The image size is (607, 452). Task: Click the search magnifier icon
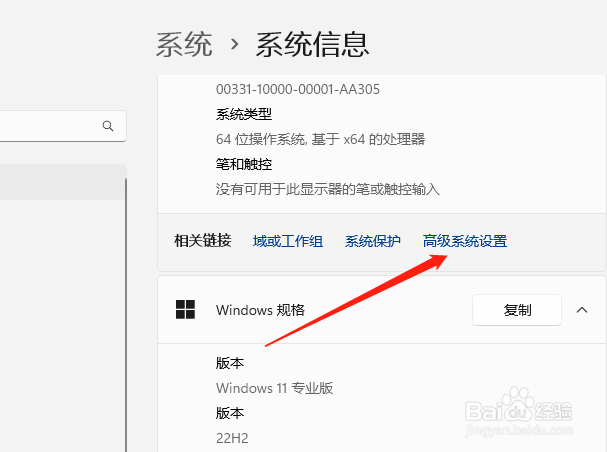[x=108, y=126]
